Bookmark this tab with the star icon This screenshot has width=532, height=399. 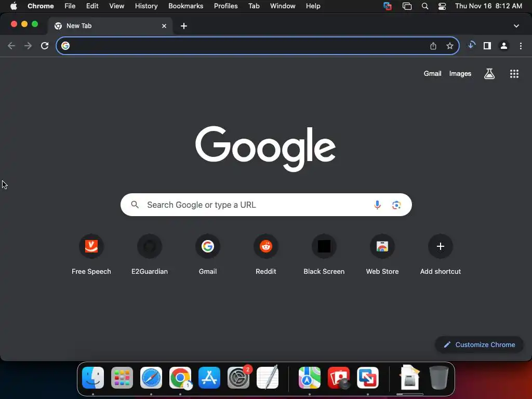click(450, 46)
